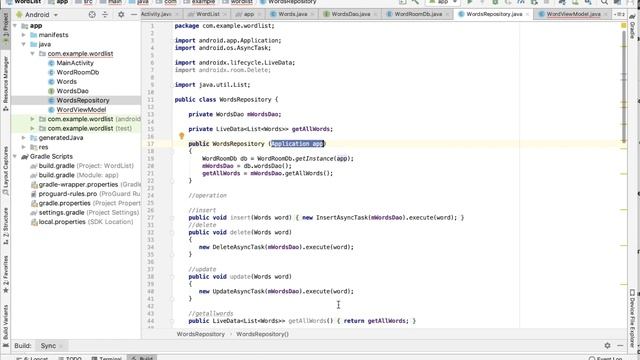Expand com.example.wordlist (androidTest) package
The image size is (640, 360).
pyautogui.click(x=33, y=119)
